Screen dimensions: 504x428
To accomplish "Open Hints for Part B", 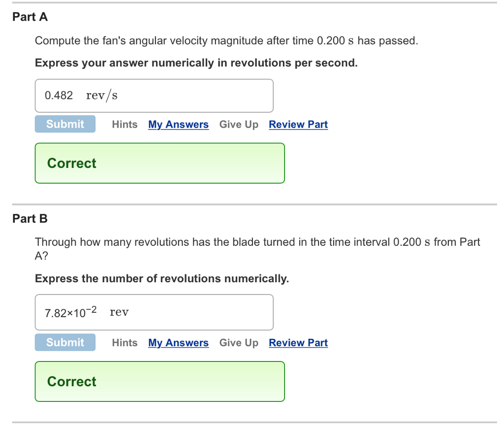I will pyautogui.click(x=125, y=343).
